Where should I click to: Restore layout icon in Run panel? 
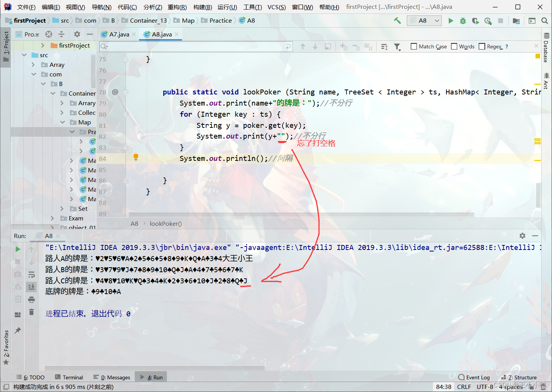click(18, 314)
